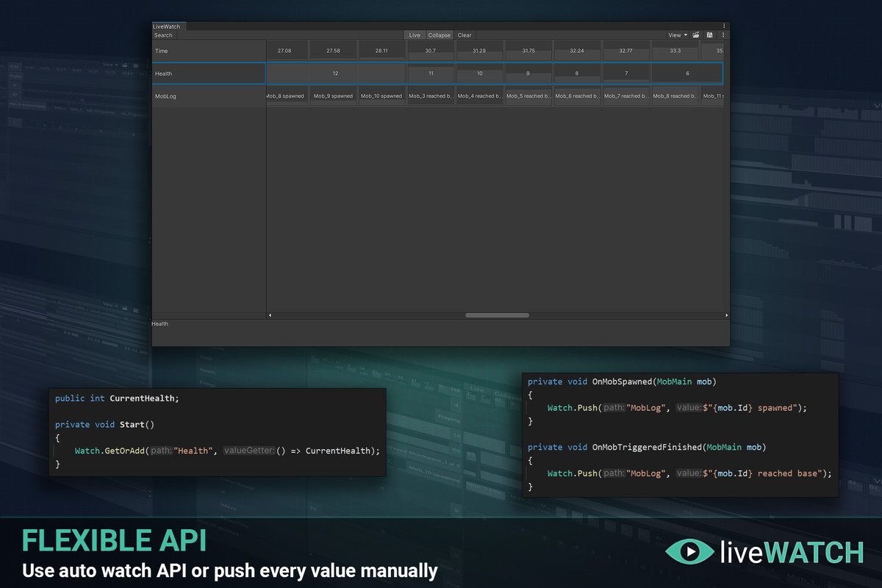
Task: Click the liveWATCH eye logo
Action: 689,552
